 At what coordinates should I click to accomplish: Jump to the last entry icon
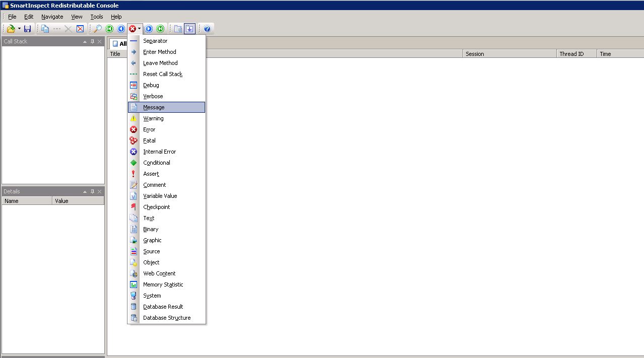[160, 29]
